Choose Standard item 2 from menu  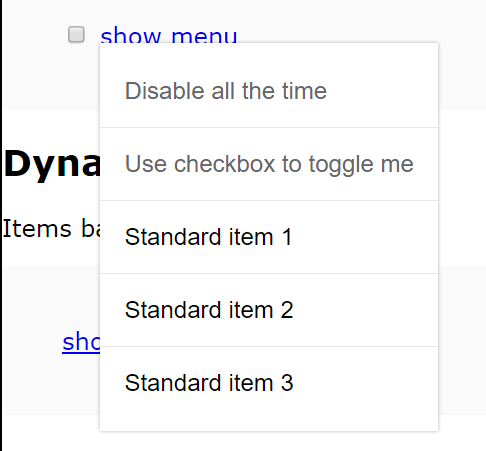(x=269, y=310)
